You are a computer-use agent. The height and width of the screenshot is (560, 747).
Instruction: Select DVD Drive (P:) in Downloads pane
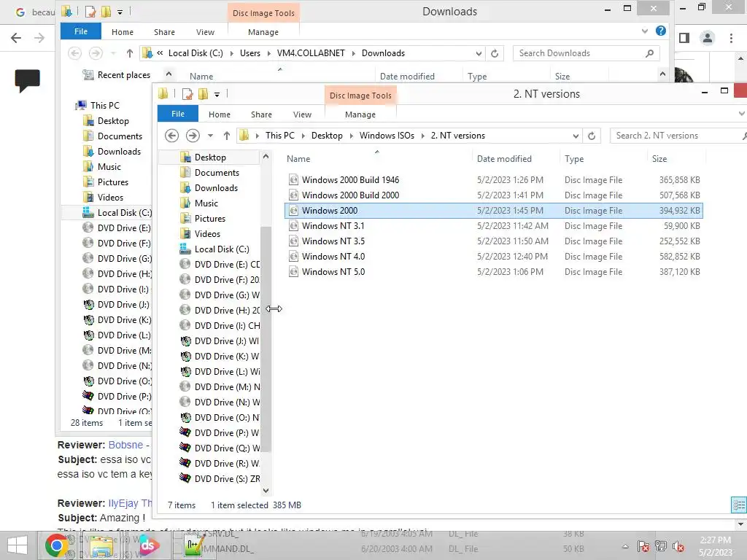coord(117,396)
